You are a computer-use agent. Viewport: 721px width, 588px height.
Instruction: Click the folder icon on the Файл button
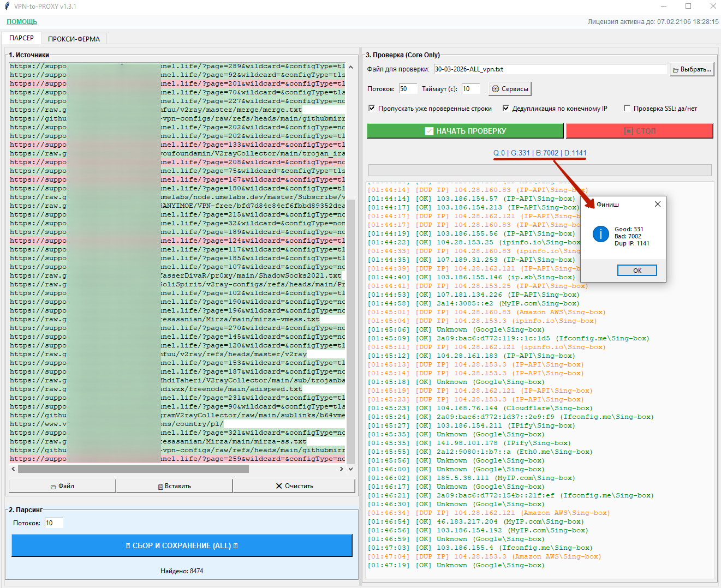(x=53, y=487)
